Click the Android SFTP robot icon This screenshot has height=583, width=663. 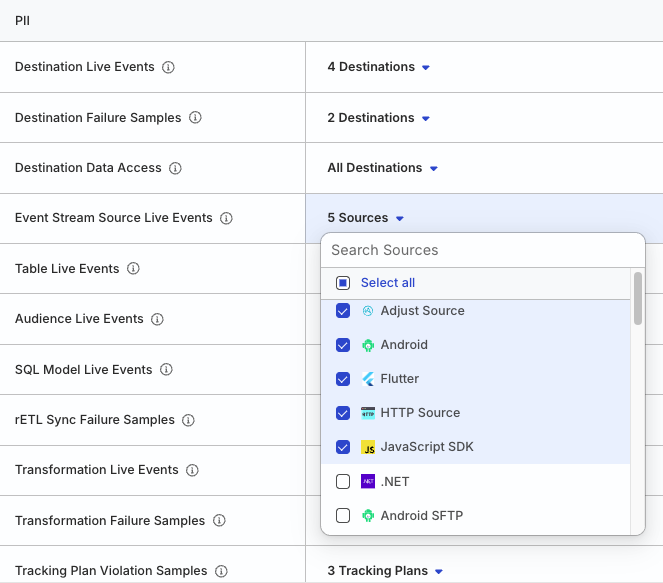click(368, 516)
